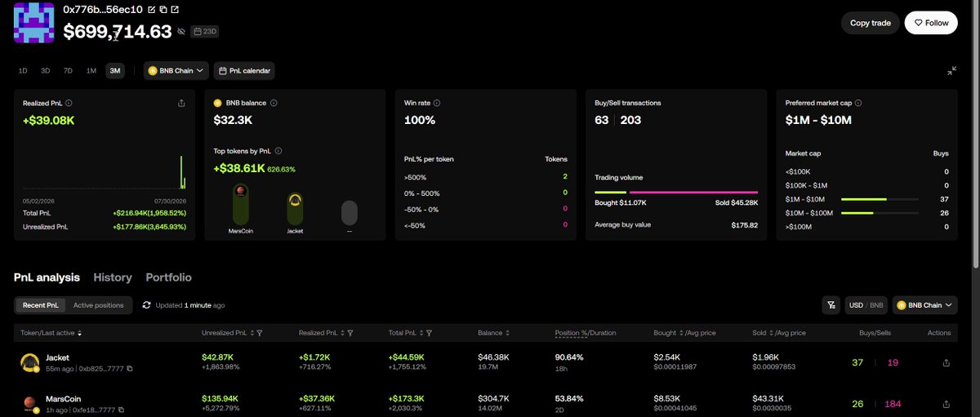Follow this wallet
Image resolution: width=980 pixels, height=417 pixels.
[931, 23]
